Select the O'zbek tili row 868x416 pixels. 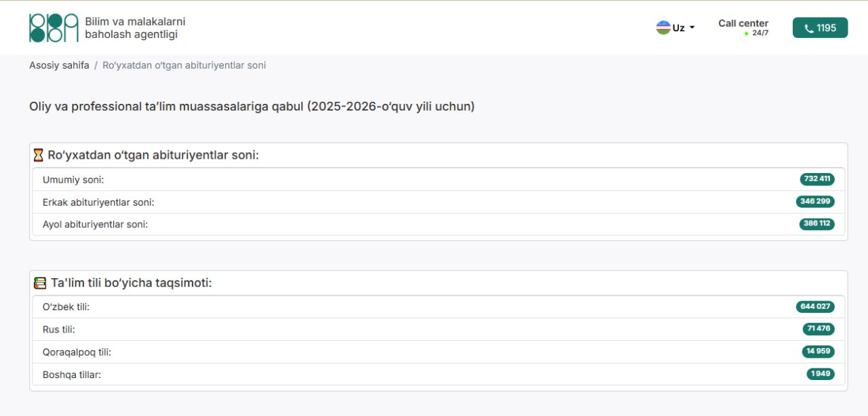[x=439, y=307]
